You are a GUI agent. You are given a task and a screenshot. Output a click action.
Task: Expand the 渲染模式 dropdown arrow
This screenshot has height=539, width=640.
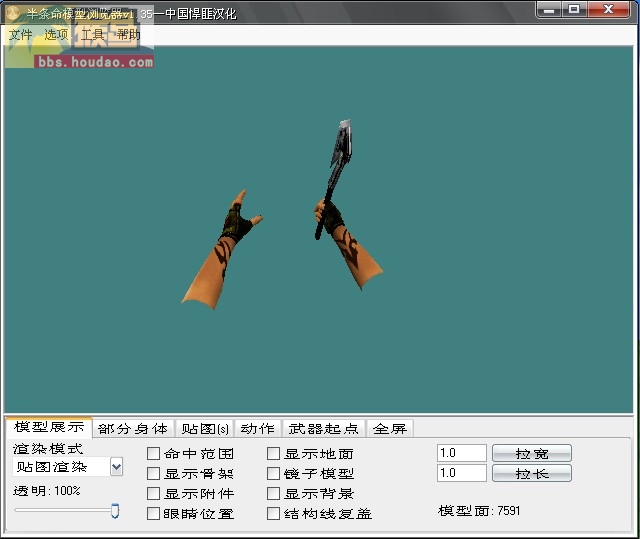(116, 467)
